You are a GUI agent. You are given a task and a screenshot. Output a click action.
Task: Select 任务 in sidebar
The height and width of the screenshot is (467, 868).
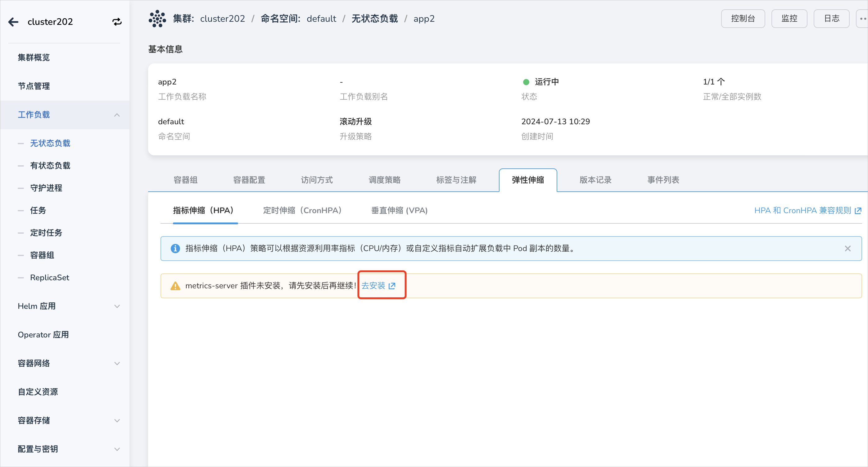click(38, 210)
